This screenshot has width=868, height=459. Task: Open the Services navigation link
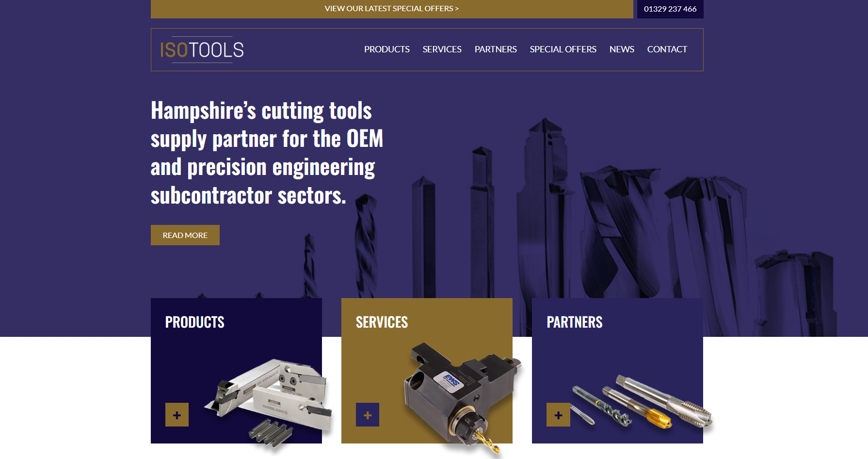point(442,49)
